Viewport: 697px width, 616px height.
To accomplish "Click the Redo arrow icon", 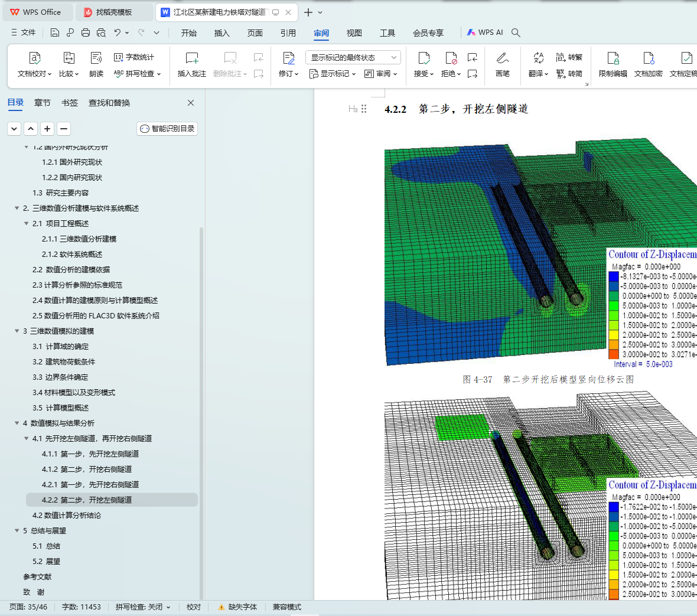I will pos(141,32).
